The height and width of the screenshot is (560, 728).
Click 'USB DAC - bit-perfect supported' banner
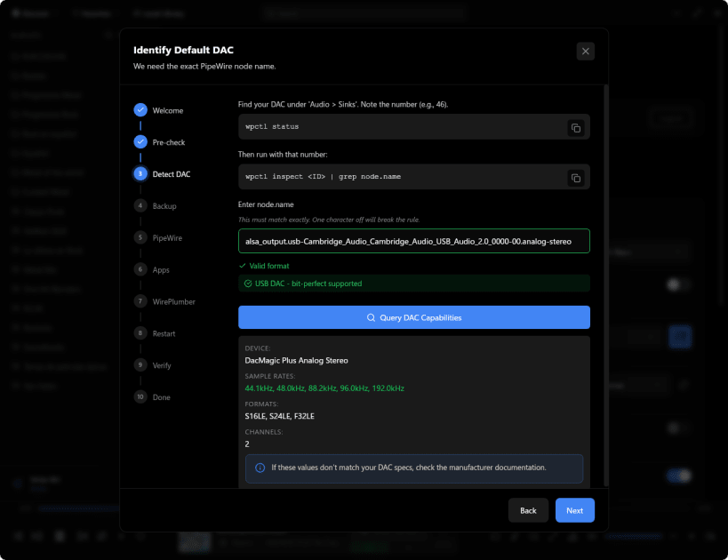(x=414, y=284)
